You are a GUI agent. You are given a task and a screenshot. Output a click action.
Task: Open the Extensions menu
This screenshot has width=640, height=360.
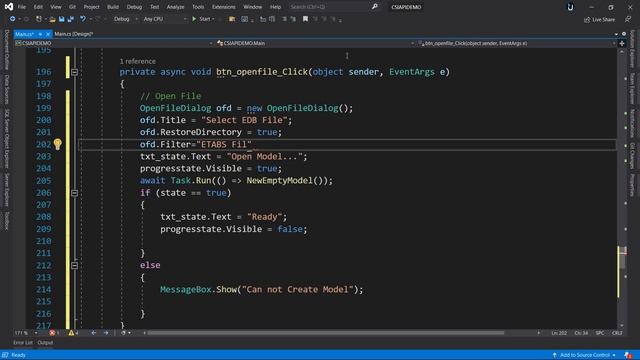coord(223,7)
